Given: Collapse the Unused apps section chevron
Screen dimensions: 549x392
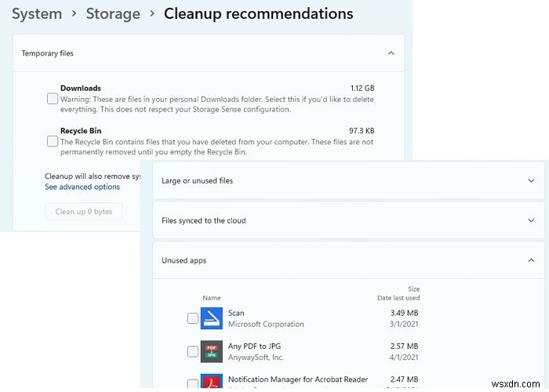Looking at the screenshot, I should pos(531,260).
